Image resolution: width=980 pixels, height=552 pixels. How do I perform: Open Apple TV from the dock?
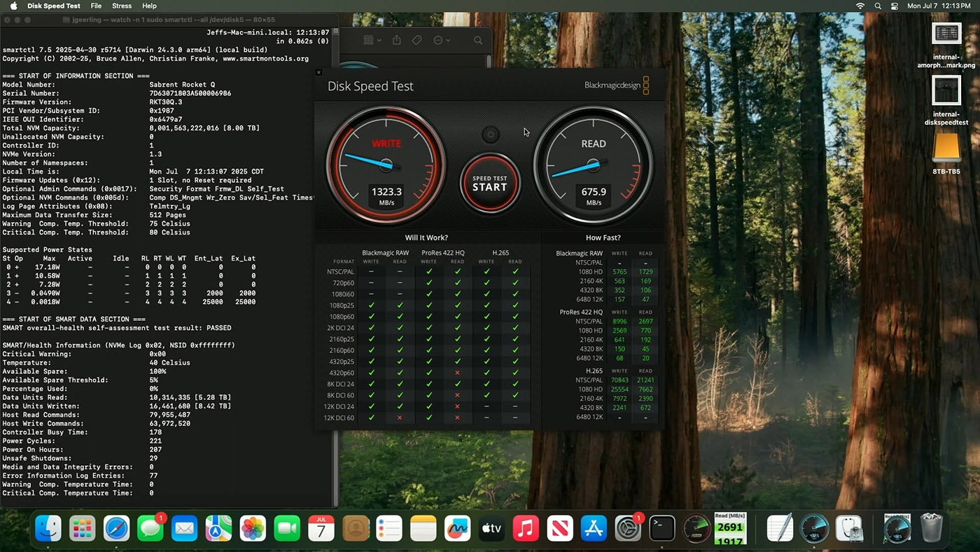click(x=491, y=528)
